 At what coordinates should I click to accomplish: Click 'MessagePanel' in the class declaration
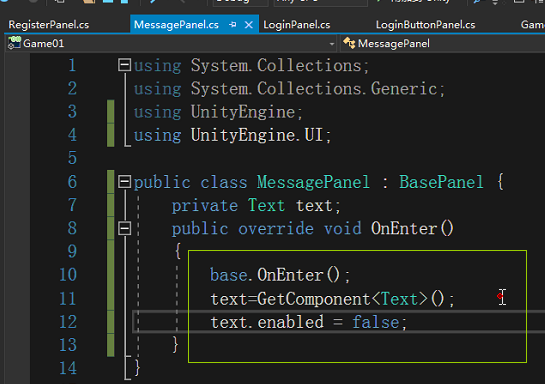pyautogui.click(x=313, y=182)
